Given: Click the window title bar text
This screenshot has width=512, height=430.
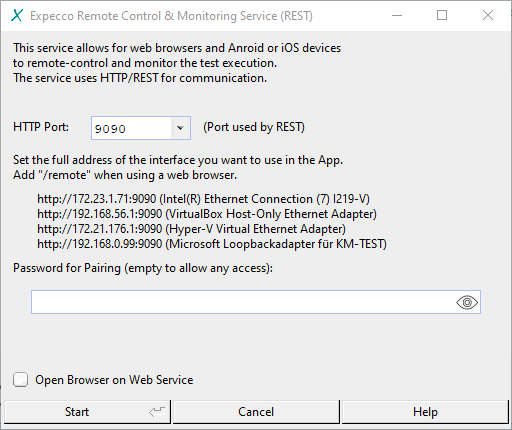Looking at the screenshot, I should [x=171, y=16].
